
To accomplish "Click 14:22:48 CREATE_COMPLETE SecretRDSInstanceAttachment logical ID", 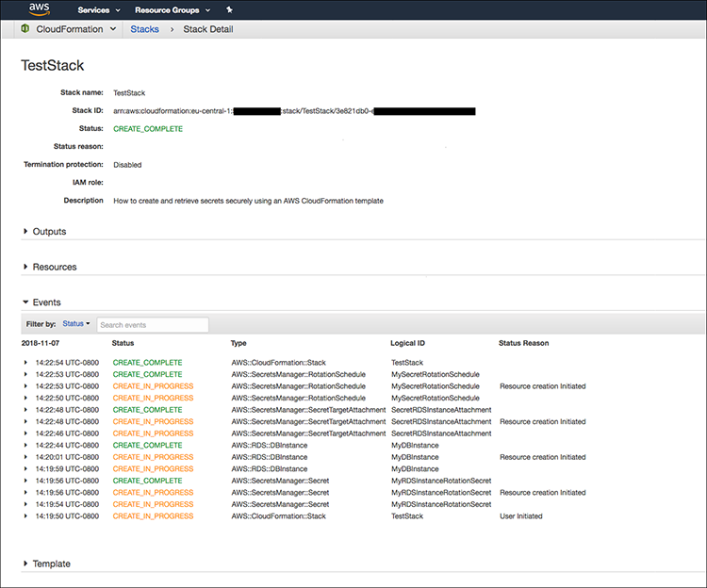I will [x=441, y=410].
